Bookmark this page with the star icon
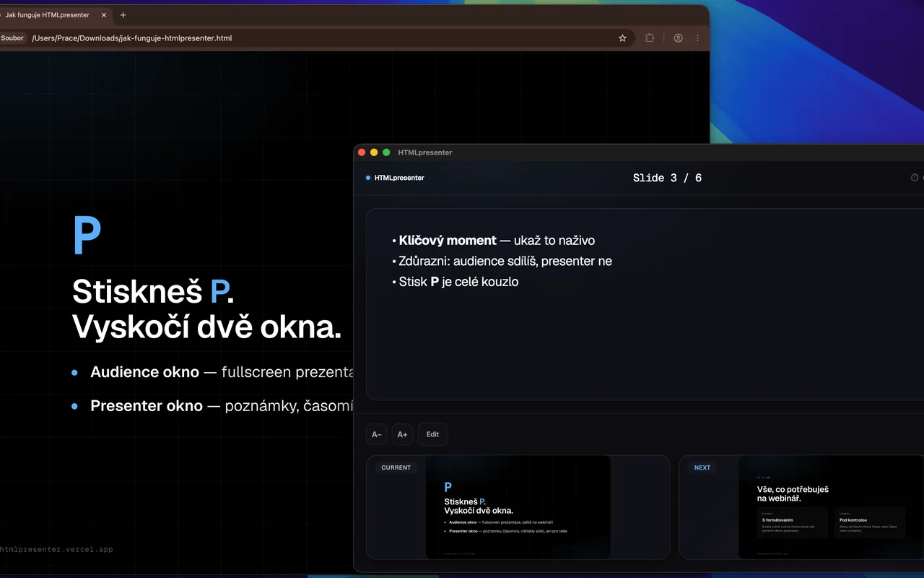 click(622, 38)
